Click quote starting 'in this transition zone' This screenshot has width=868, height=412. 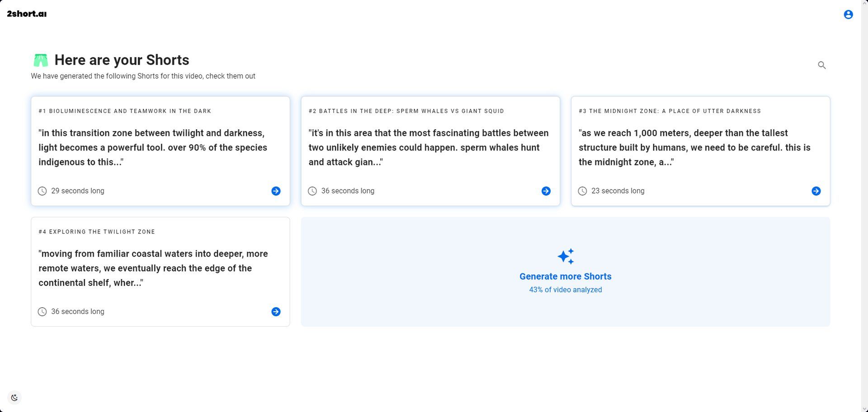coord(153,148)
